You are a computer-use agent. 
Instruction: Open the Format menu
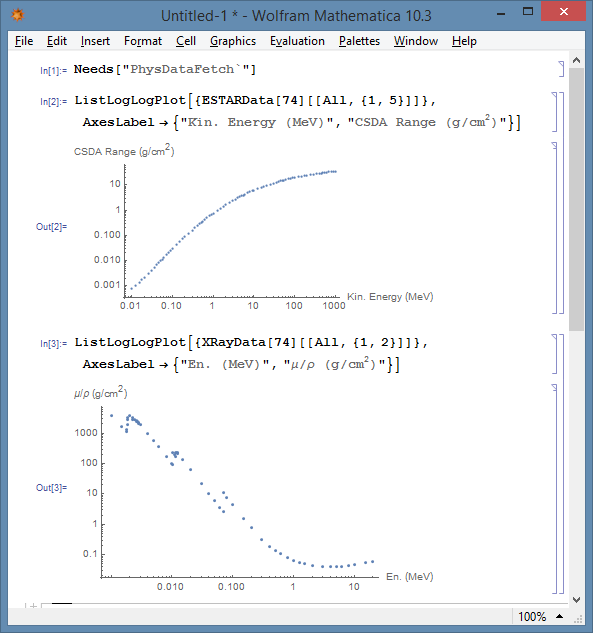[x=143, y=41]
